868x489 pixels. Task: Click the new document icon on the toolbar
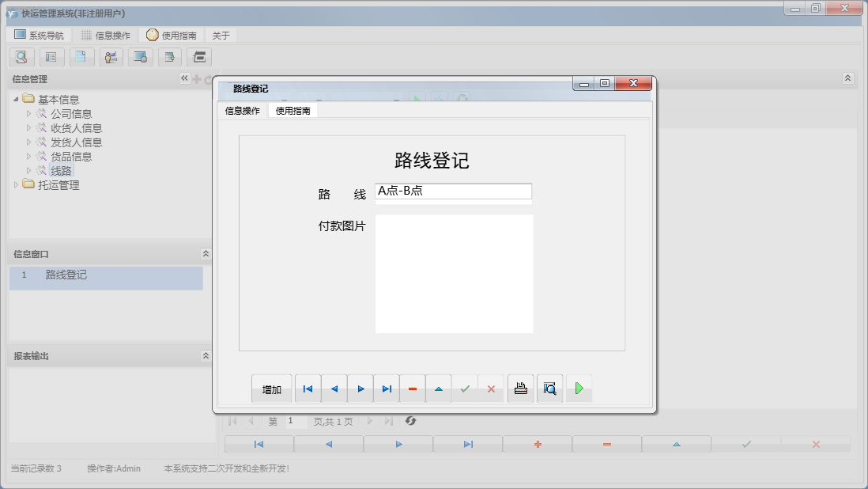click(81, 57)
